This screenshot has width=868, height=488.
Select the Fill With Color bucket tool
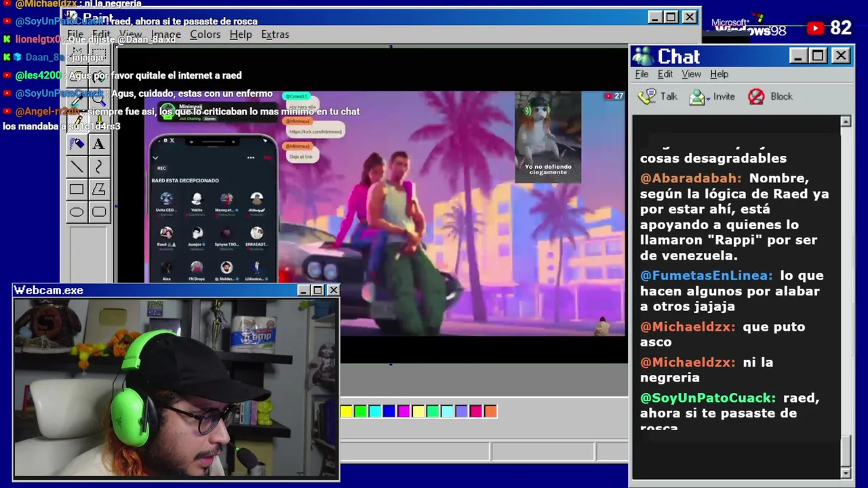pos(98,77)
